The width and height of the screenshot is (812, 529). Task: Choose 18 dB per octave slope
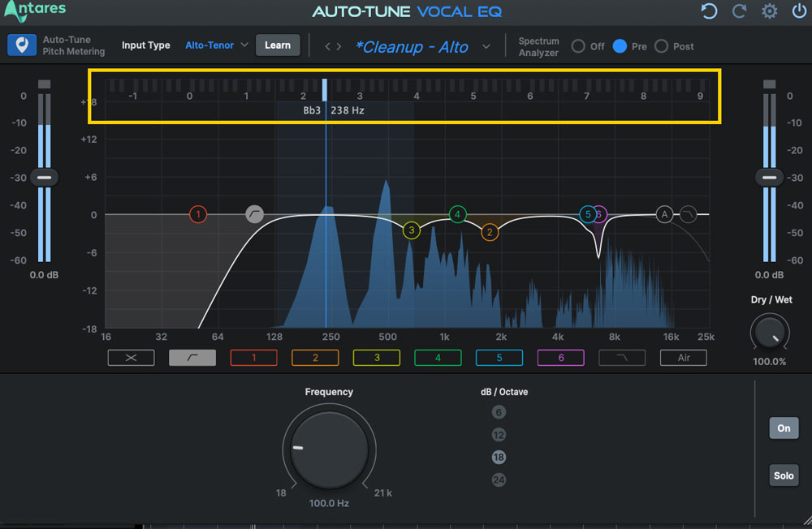[x=499, y=457]
